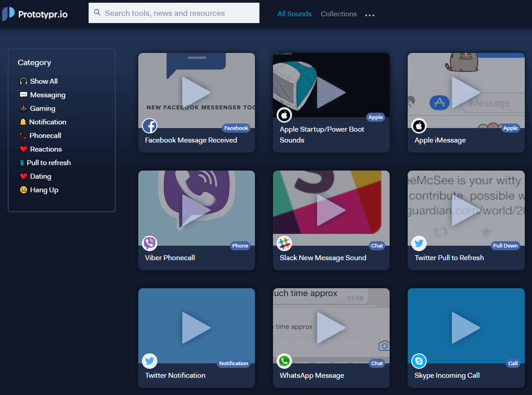Click the Slack icon on New Message card

pyautogui.click(x=284, y=243)
